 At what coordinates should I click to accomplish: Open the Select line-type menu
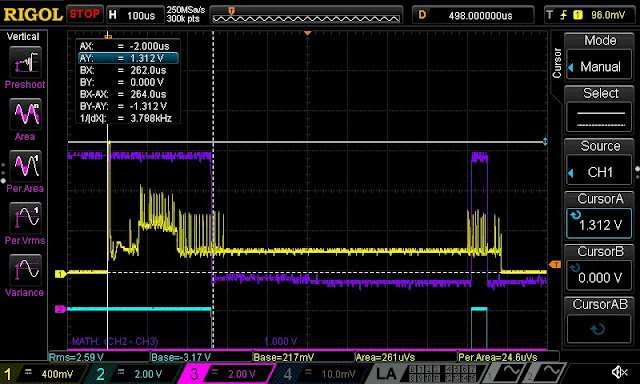click(x=599, y=118)
